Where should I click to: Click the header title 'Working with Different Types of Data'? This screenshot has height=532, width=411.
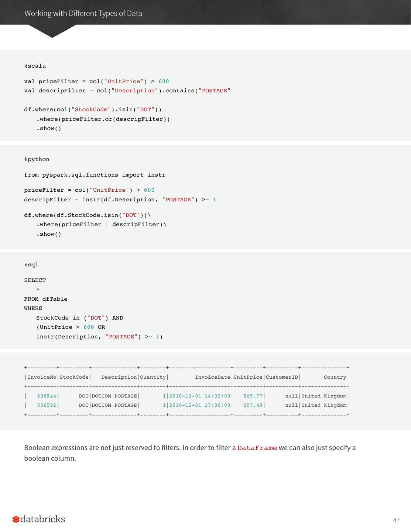pos(83,13)
